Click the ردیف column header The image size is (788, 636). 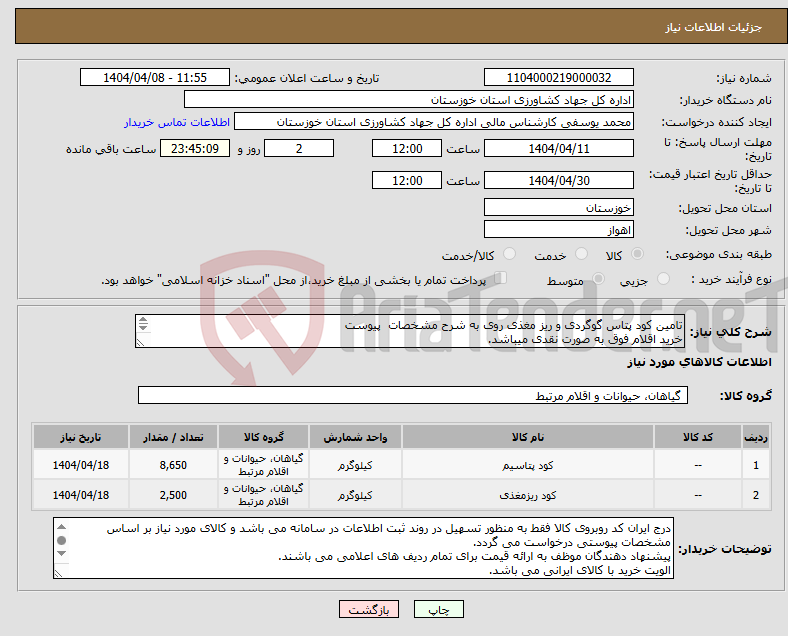(x=755, y=437)
